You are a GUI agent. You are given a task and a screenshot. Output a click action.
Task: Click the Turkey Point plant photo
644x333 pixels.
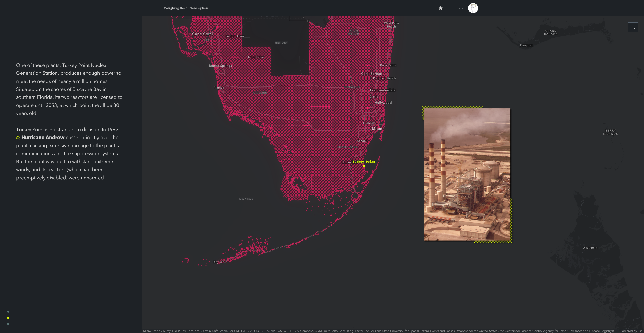tap(467, 174)
